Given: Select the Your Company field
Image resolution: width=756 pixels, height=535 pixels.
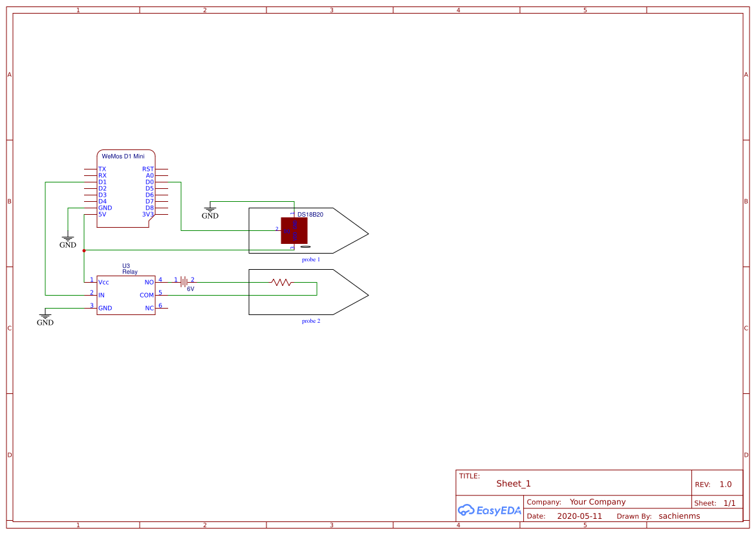Looking at the screenshot, I should [597, 501].
